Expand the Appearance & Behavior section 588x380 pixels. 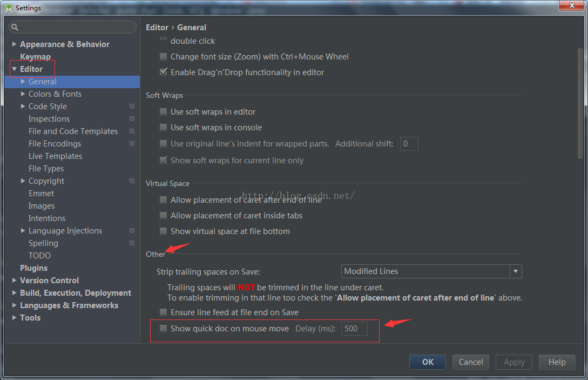pyautogui.click(x=15, y=44)
